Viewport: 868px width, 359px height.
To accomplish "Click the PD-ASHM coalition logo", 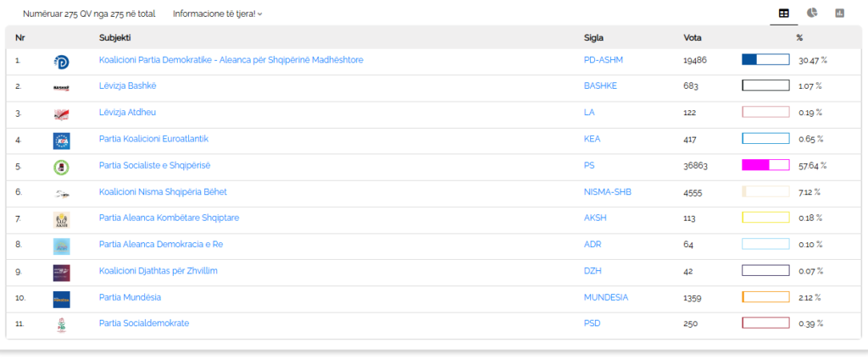I will click(61, 61).
